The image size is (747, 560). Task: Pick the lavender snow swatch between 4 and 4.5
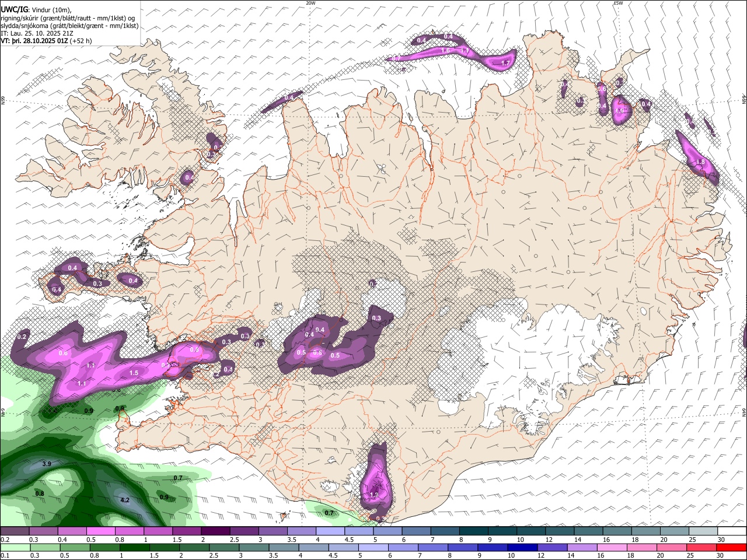(x=329, y=531)
